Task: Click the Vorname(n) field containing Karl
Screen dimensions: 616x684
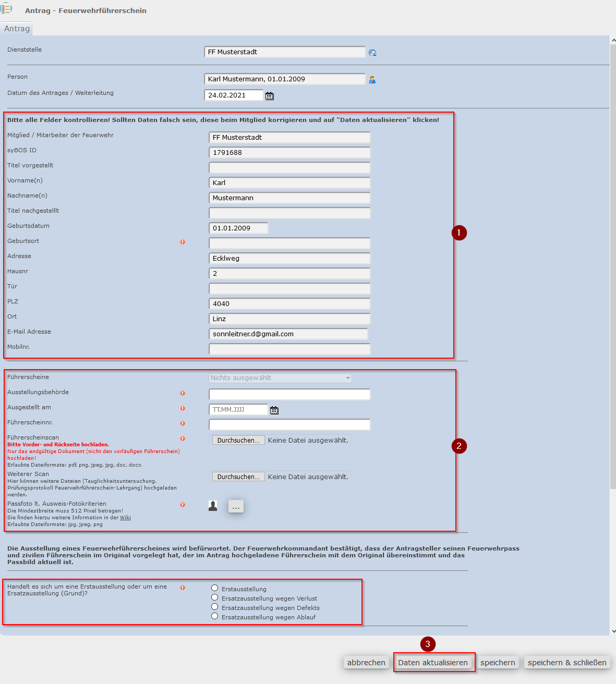Action: [289, 182]
